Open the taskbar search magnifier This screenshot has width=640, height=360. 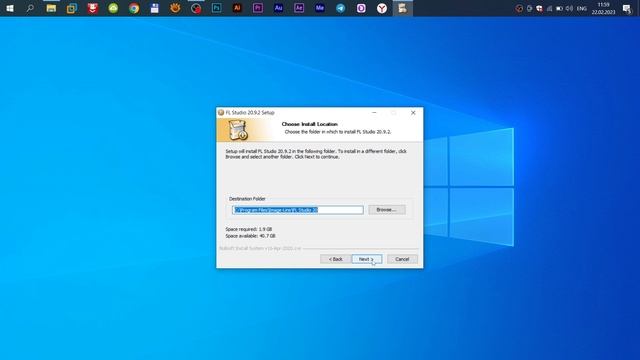(x=30, y=8)
